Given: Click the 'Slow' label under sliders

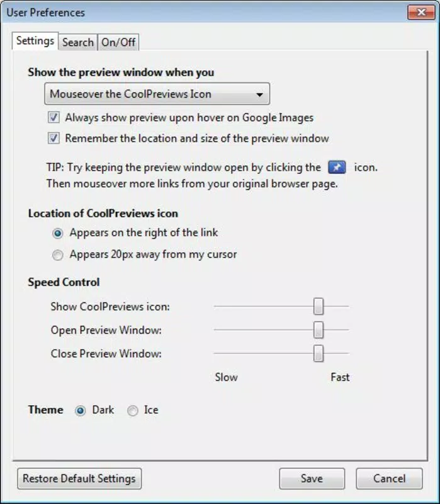Looking at the screenshot, I should point(227,377).
